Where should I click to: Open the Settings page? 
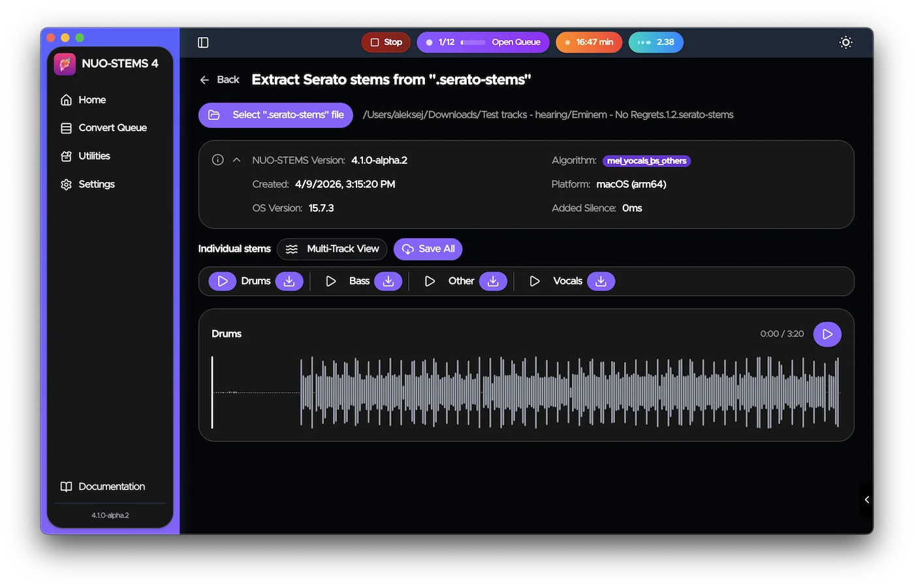[96, 185]
